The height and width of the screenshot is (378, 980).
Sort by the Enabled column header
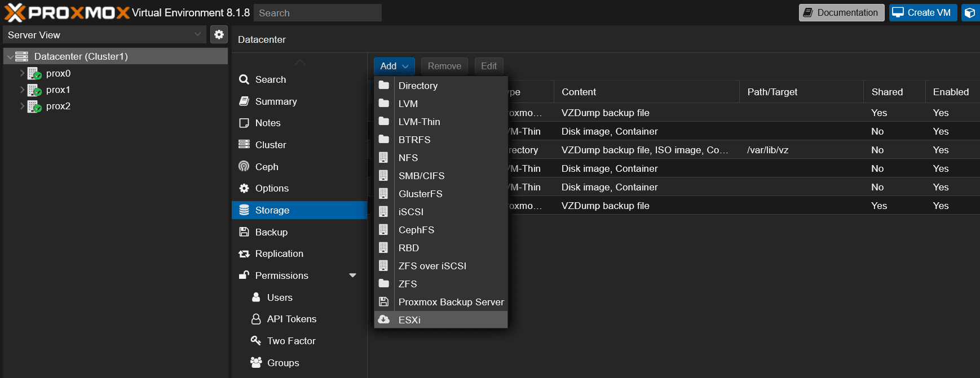(x=952, y=92)
